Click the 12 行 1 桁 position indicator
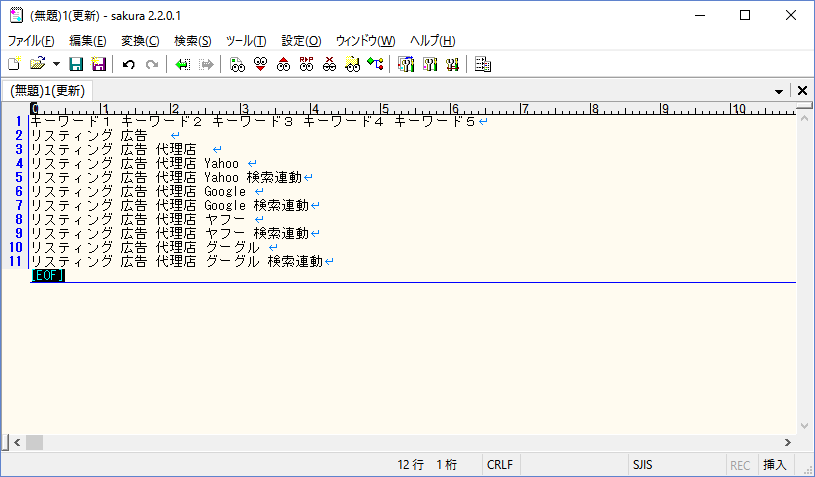The image size is (815, 477). (x=427, y=465)
